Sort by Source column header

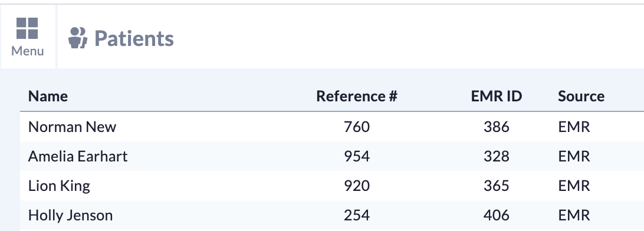click(x=581, y=96)
